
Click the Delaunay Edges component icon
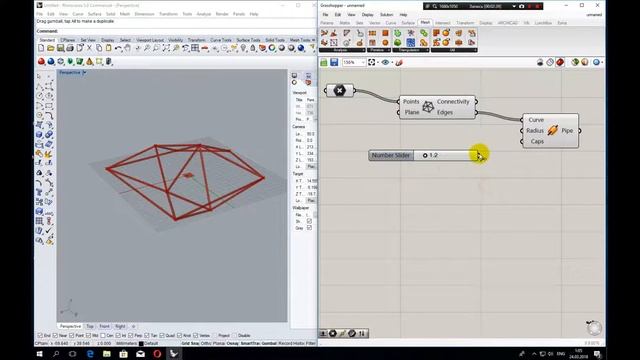[x=428, y=107]
